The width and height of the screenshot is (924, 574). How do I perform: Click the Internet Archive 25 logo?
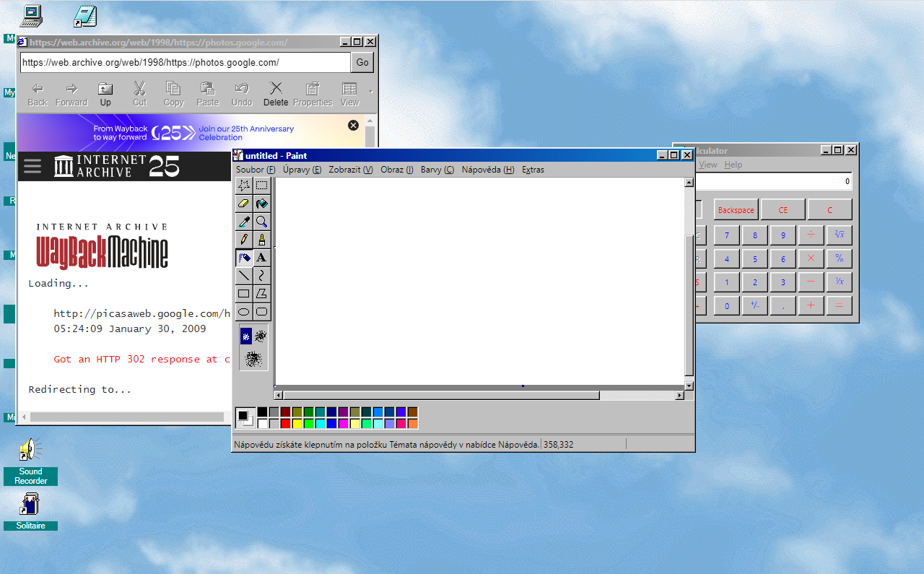tap(117, 166)
